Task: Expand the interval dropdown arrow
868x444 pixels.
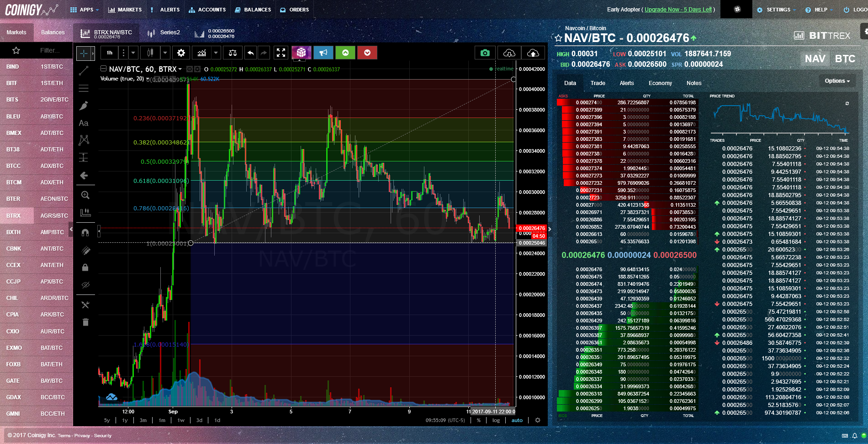Action: (x=133, y=53)
